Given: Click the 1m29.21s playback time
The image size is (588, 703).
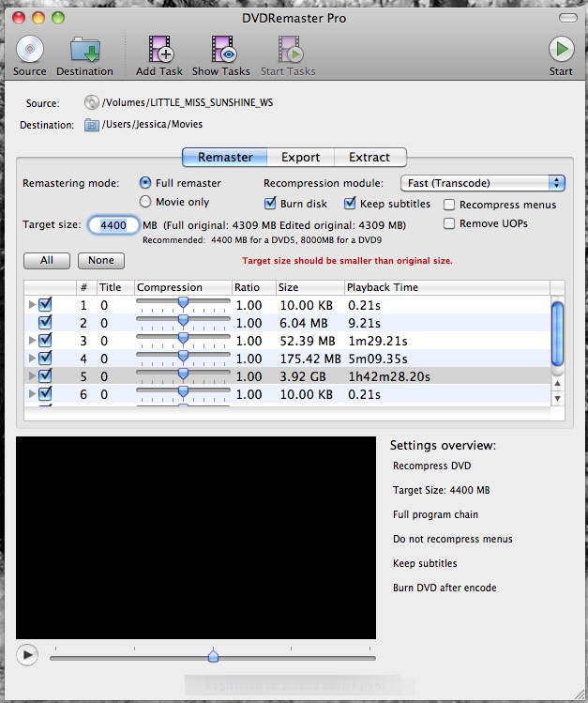Looking at the screenshot, I should pyautogui.click(x=378, y=342).
